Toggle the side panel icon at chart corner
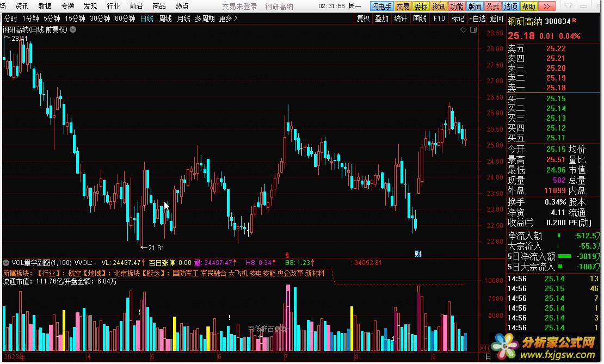The height and width of the screenshot is (364, 604). (x=473, y=30)
